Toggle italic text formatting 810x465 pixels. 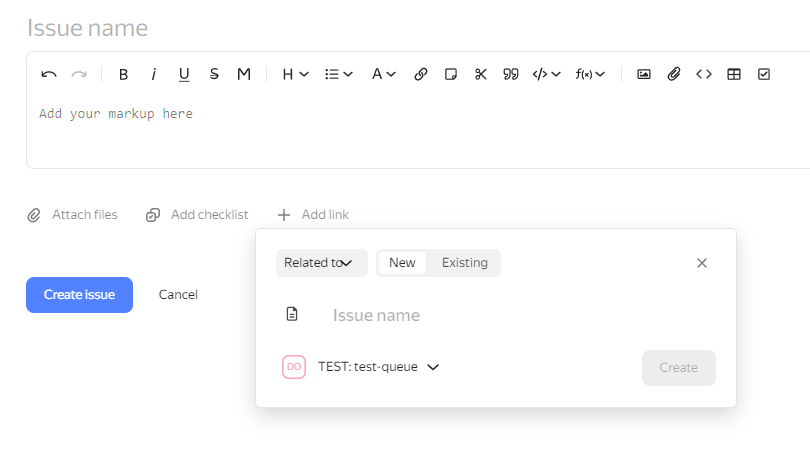pos(154,74)
